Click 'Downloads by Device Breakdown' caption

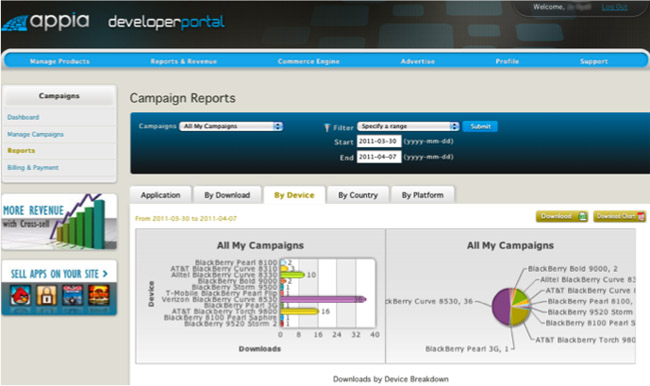click(390, 379)
